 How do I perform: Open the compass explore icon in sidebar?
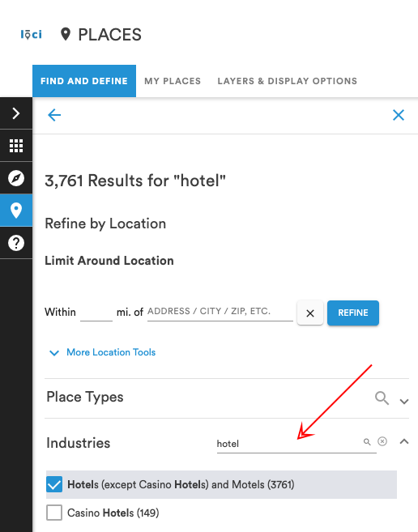coord(16,178)
